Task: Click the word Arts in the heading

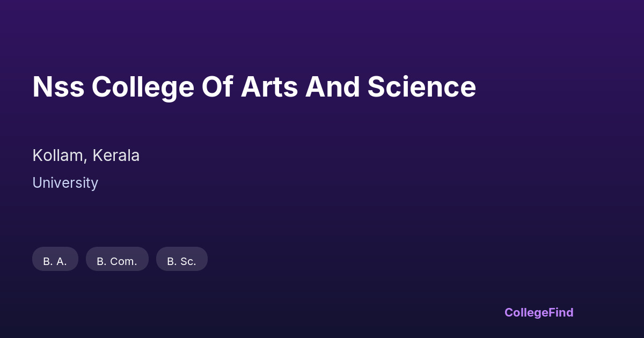Action: [x=269, y=87]
